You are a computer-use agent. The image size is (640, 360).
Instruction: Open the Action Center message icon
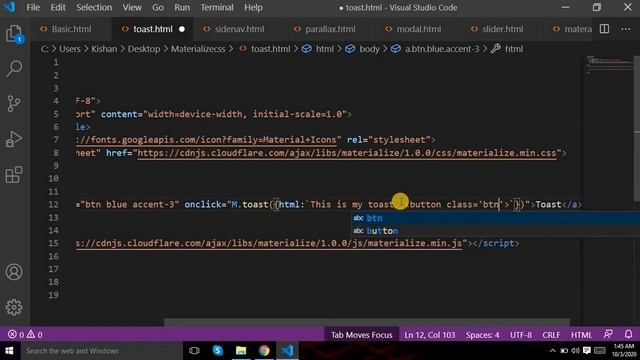(587, 351)
